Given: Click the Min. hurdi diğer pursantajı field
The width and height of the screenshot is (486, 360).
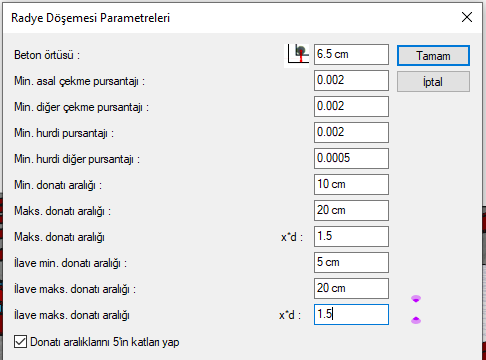Looking at the screenshot, I should tap(351, 158).
